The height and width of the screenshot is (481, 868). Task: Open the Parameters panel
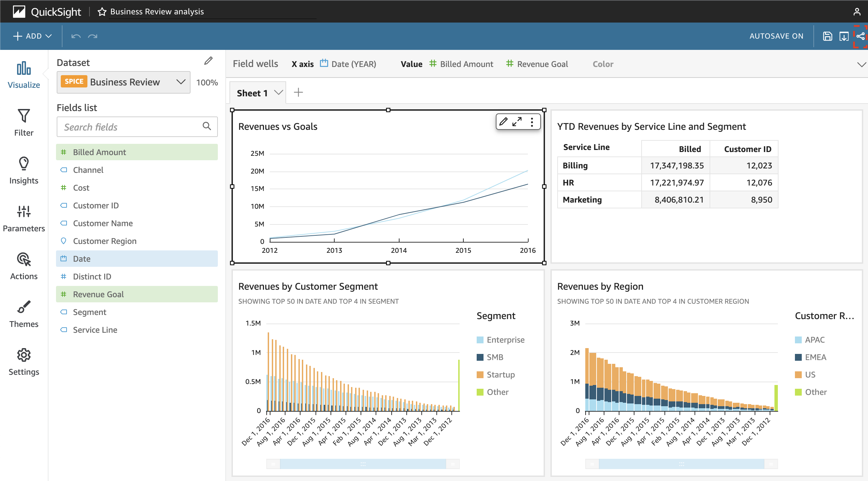point(24,219)
